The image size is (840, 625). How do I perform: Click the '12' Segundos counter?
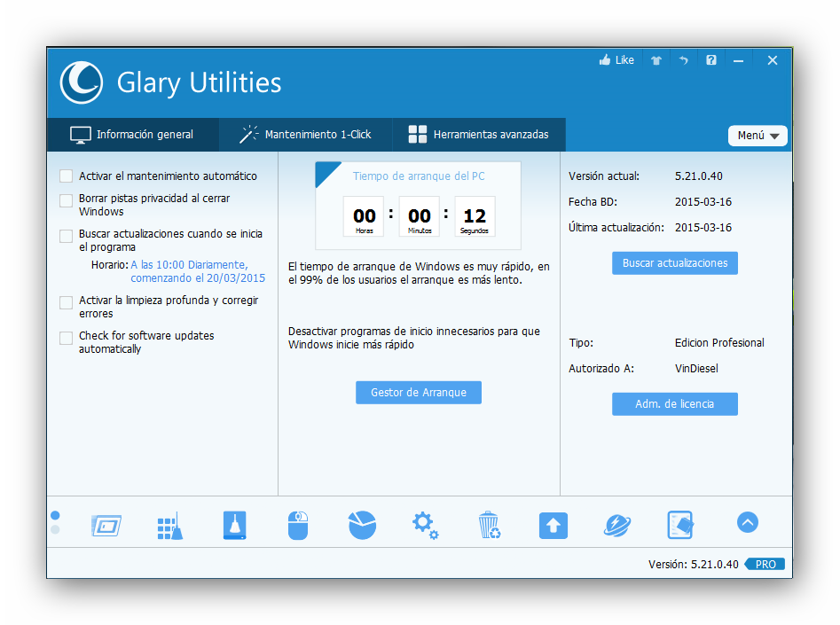coord(475,216)
